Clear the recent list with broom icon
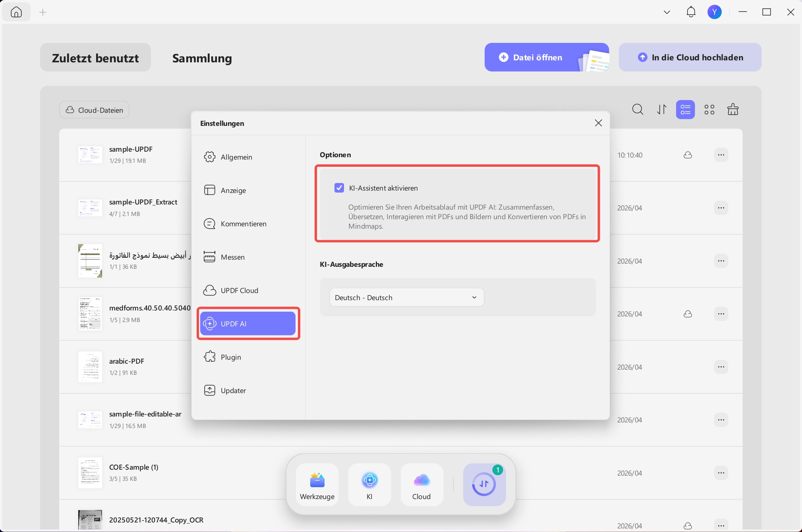 point(733,109)
